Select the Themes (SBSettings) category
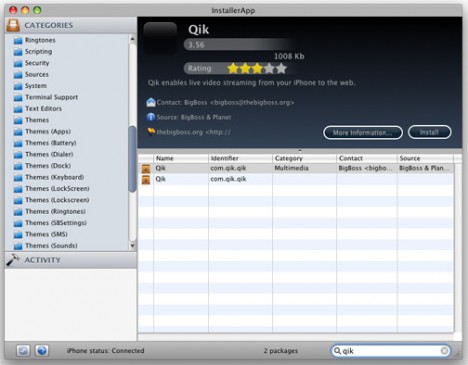The width and height of the screenshot is (468, 365). pos(56,223)
